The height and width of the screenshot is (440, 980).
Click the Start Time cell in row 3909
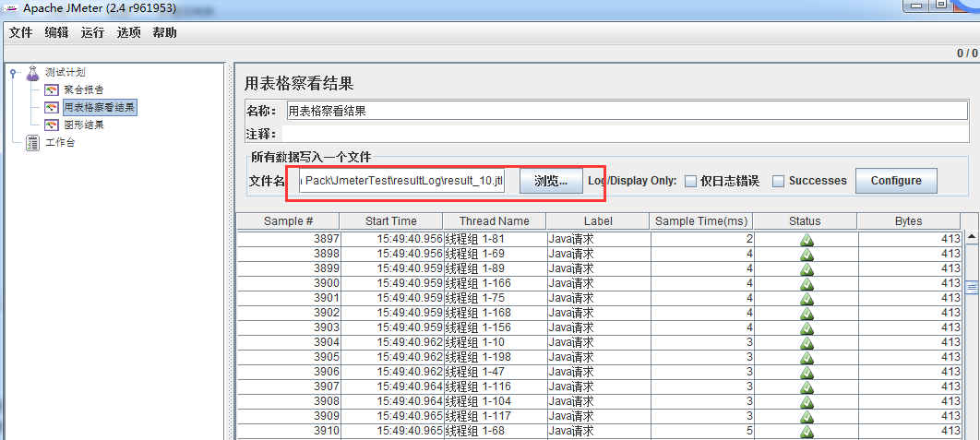coord(392,416)
